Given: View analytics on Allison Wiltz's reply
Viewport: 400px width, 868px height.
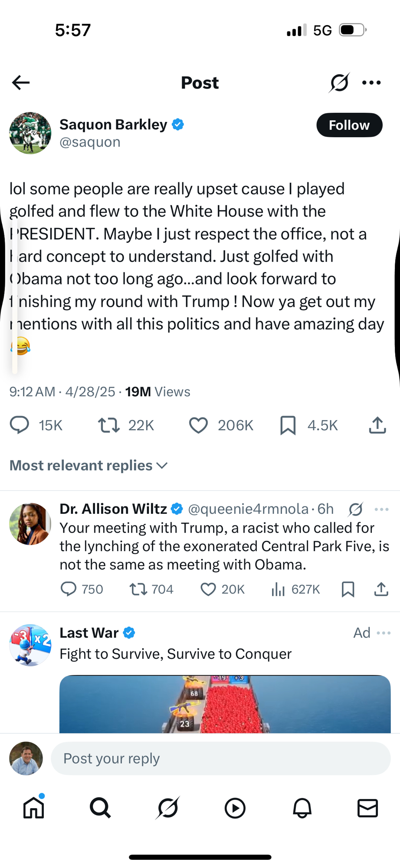Looking at the screenshot, I should point(278,589).
